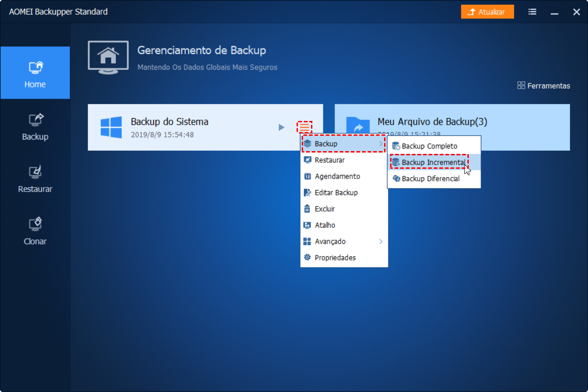Choose Backup Incremental in the submenu

coord(434,162)
